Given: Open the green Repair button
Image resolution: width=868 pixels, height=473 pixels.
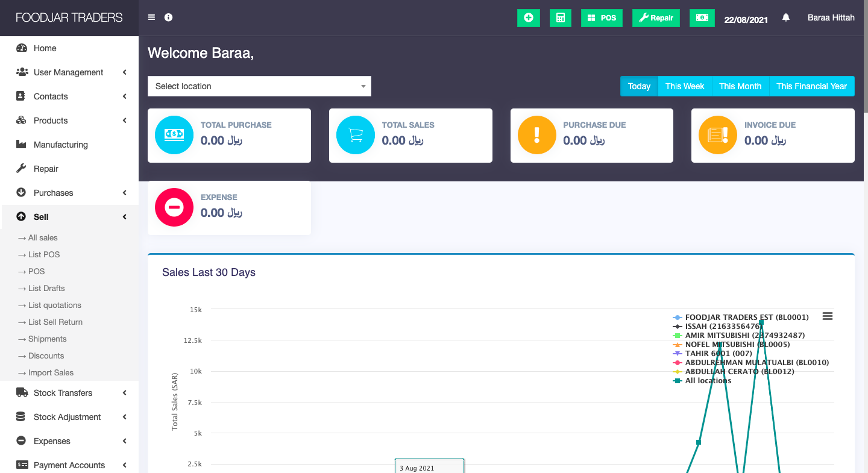Looking at the screenshot, I should pyautogui.click(x=656, y=18).
